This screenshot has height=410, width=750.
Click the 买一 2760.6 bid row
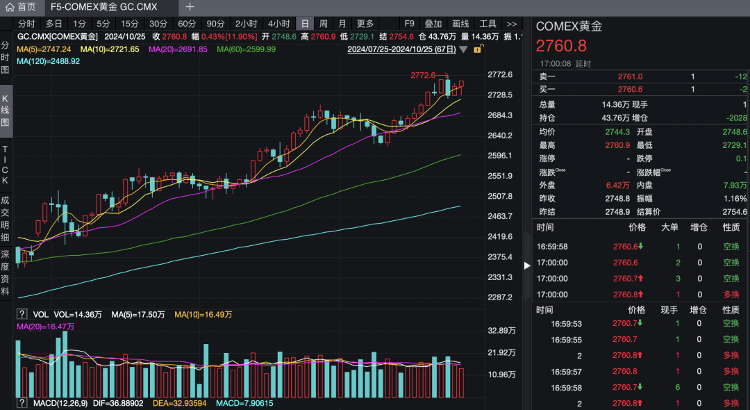[641, 89]
